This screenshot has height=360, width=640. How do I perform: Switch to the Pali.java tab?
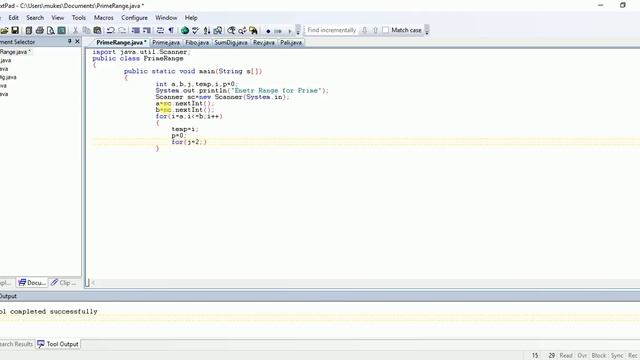click(x=291, y=42)
